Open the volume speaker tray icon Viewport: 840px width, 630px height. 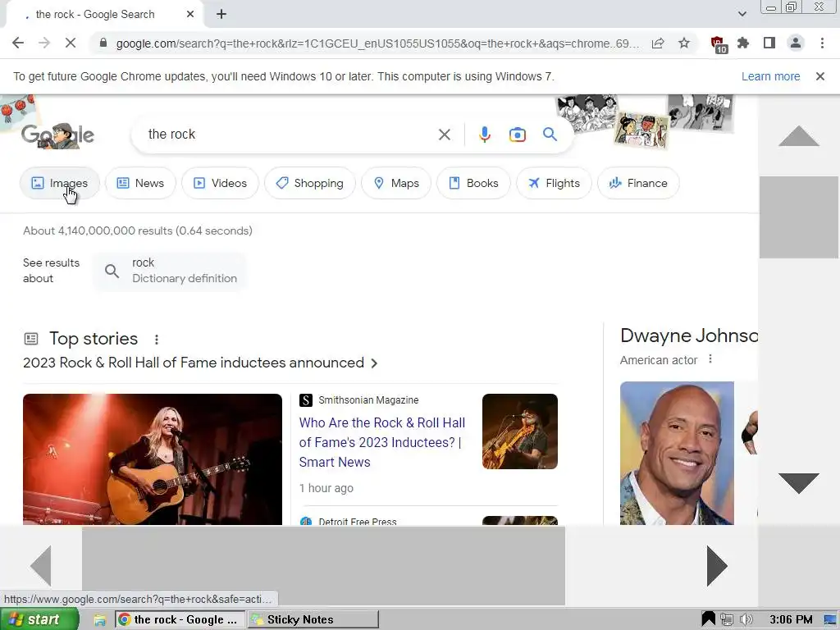(x=745, y=620)
